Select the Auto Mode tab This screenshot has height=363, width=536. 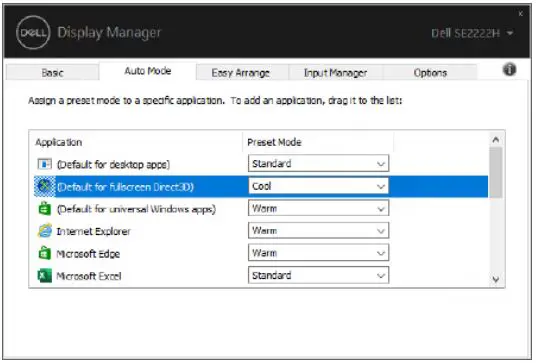coord(148,71)
